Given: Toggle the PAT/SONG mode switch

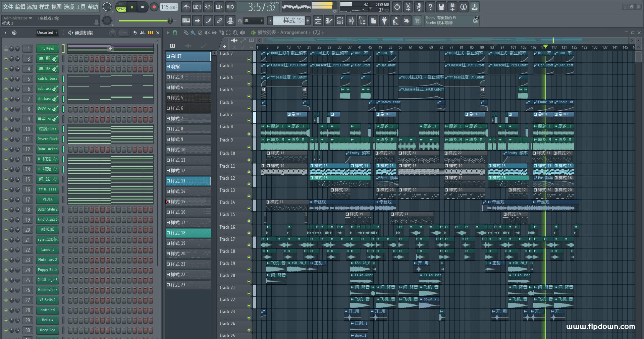Looking at the screenshot, I should point(121,7).
